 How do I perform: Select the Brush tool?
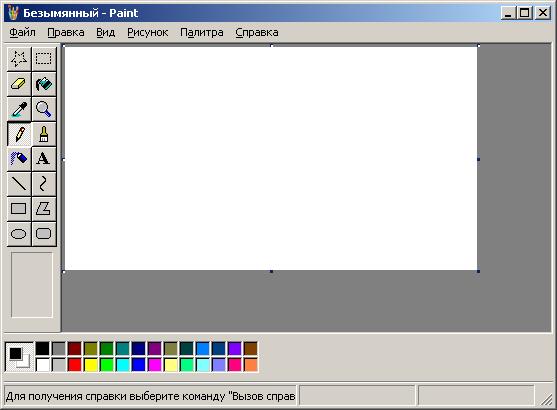point(44,134)
